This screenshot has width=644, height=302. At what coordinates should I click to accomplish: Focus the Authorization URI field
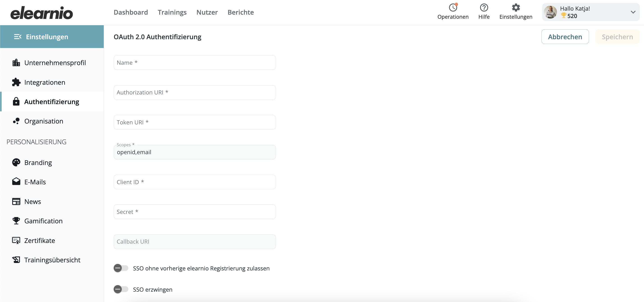pyautogui.click(x=195, y=92)
